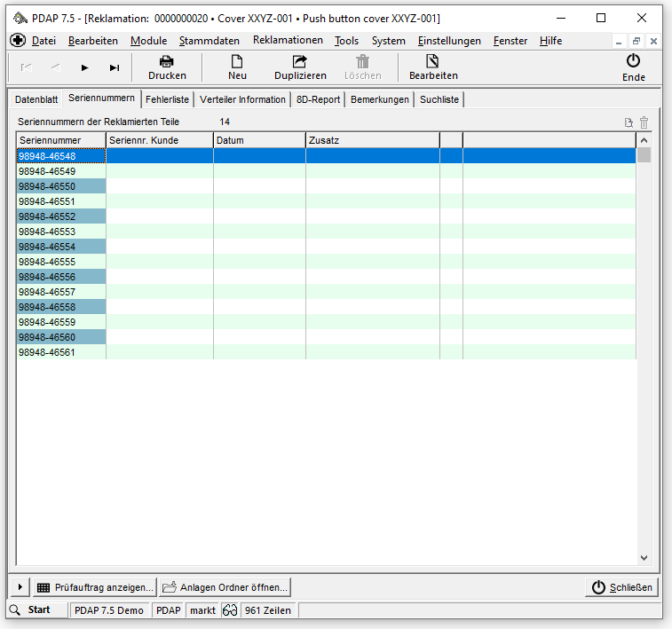Image resolution: width=672 pixels, height=629 pixels.
Task: Open the Module menu
Action: pos(149,41)
